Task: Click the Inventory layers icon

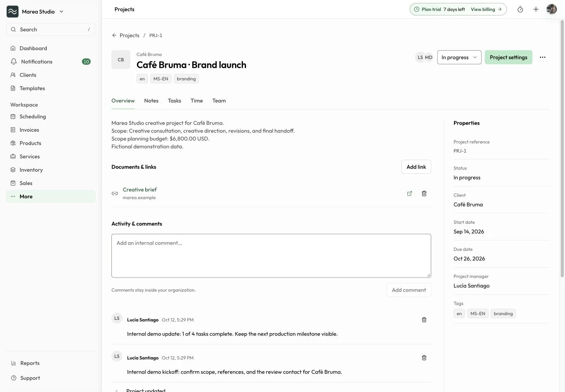Action: coord(13,170)
